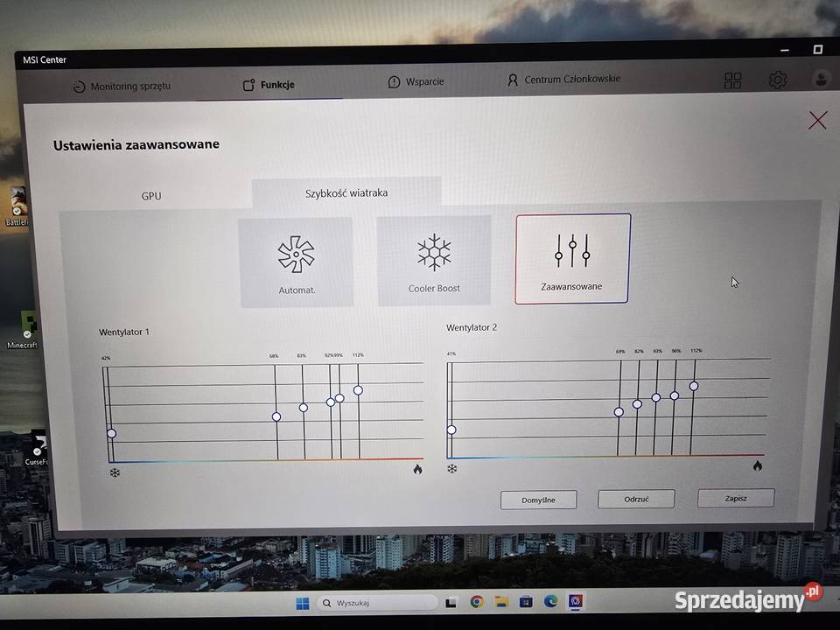Click the flame icon under Wentylator 2

[x=757, y=465]
